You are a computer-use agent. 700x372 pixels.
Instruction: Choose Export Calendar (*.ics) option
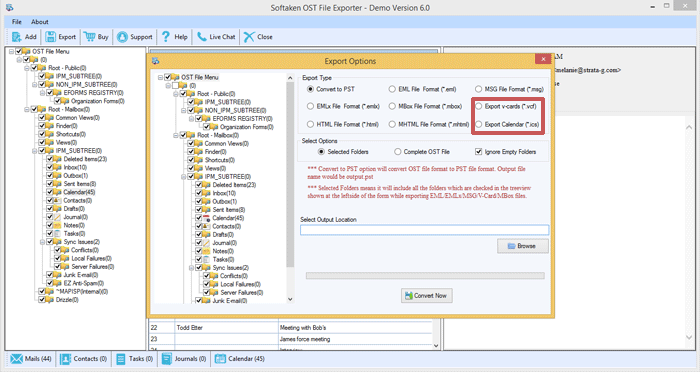click(479, 124)
